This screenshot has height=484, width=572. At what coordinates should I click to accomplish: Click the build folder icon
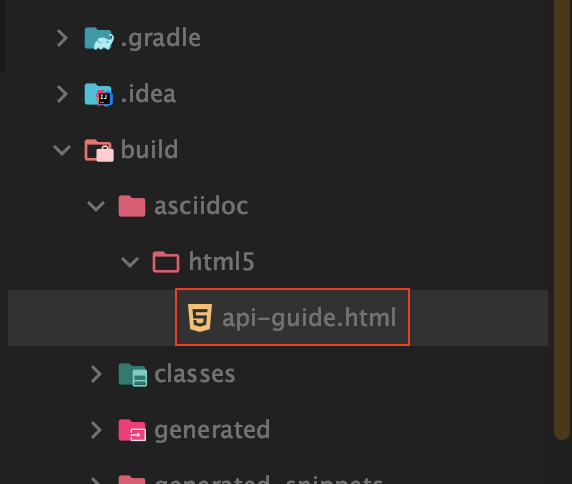pyautogui.click(x=99, y=150)
